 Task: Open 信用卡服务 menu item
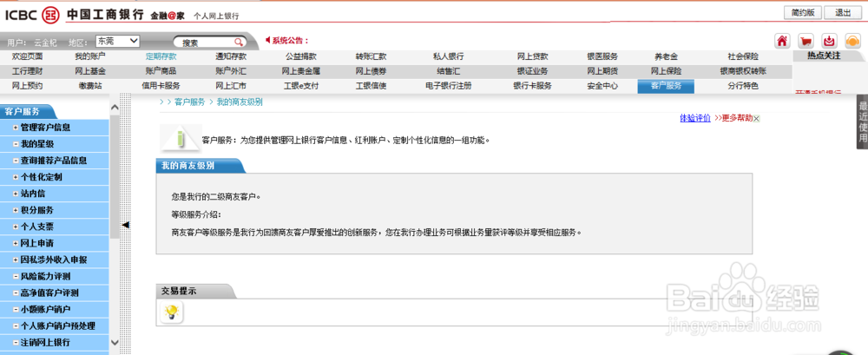point(161,87)
